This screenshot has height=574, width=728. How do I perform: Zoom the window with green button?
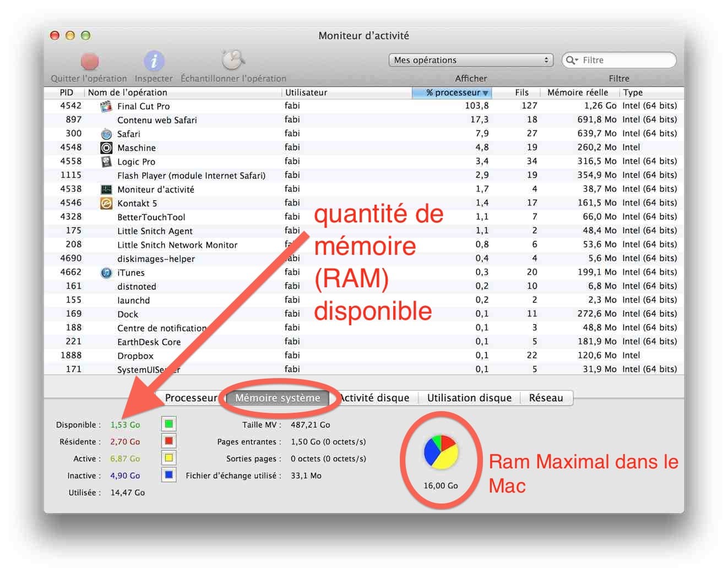pos(85,35)
